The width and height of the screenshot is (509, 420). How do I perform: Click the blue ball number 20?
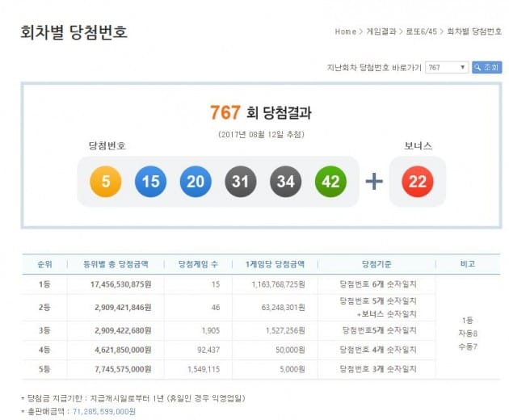pos(196,182)
